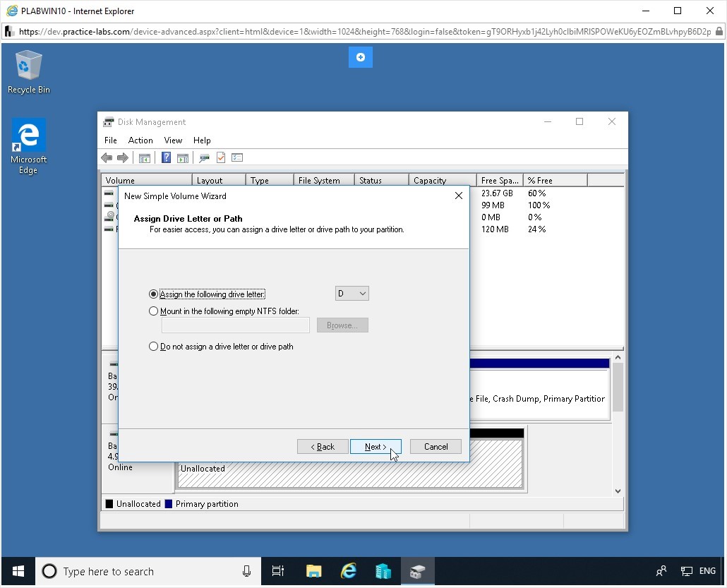
Task: Click the browser address bar URL
Action: pyautogui.click(x=364, y=32)
